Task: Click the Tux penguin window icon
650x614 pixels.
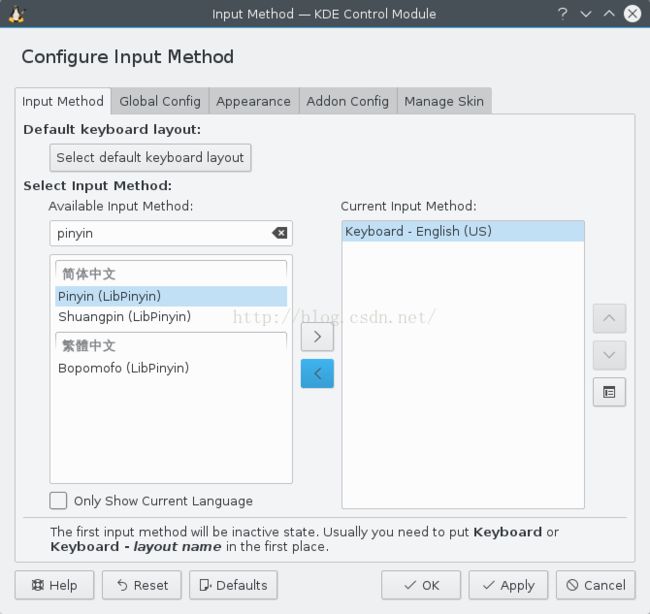Action: click(x=17, y=14)
